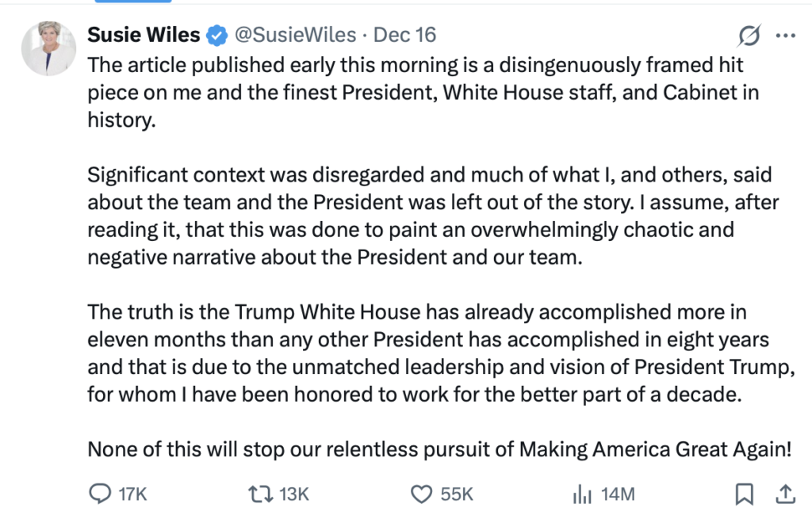Click the paragraph starting "The article published"
This screenshot has width=812, height=523.
point(423,93)
